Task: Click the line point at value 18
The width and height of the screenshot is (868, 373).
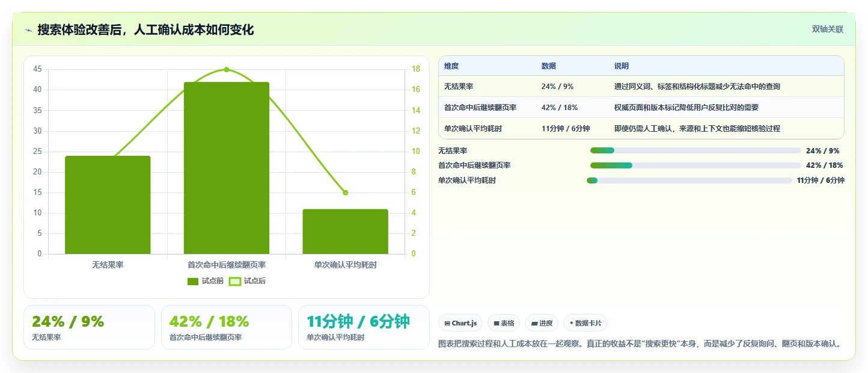Action: point(227,69)
